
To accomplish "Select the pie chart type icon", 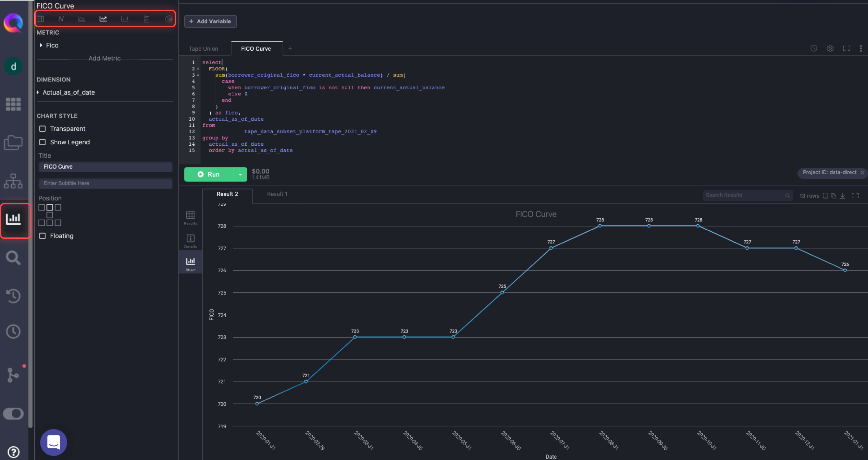I will pos(168,19).
